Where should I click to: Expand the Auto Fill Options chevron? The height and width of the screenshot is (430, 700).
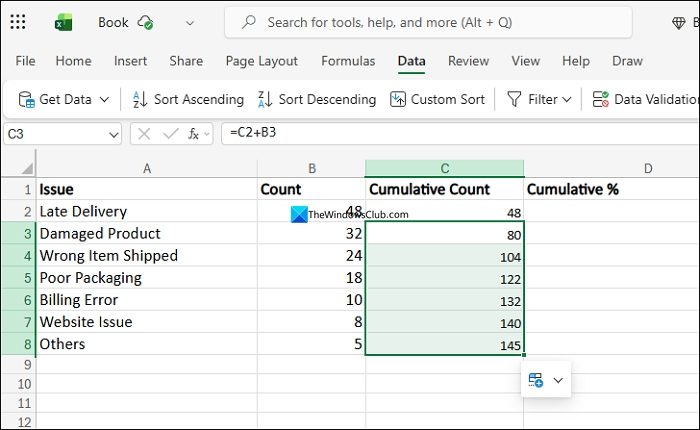coord(558,380)
